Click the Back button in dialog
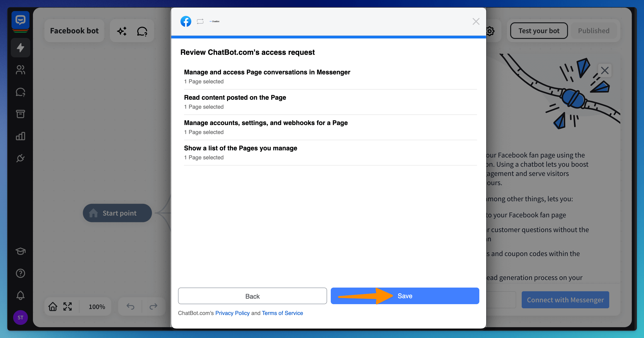This screenshot has width=644, height=338. 252,296
